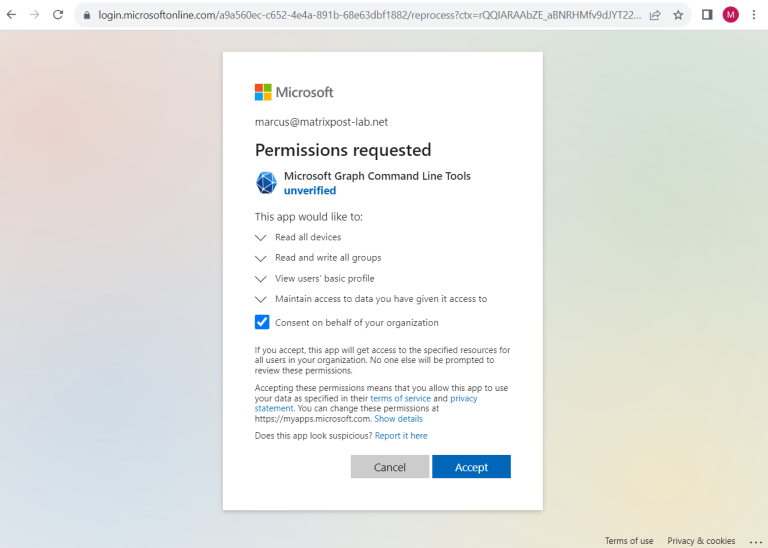
Task: Expand View users' basic profile permission
Action: point(261,279)
